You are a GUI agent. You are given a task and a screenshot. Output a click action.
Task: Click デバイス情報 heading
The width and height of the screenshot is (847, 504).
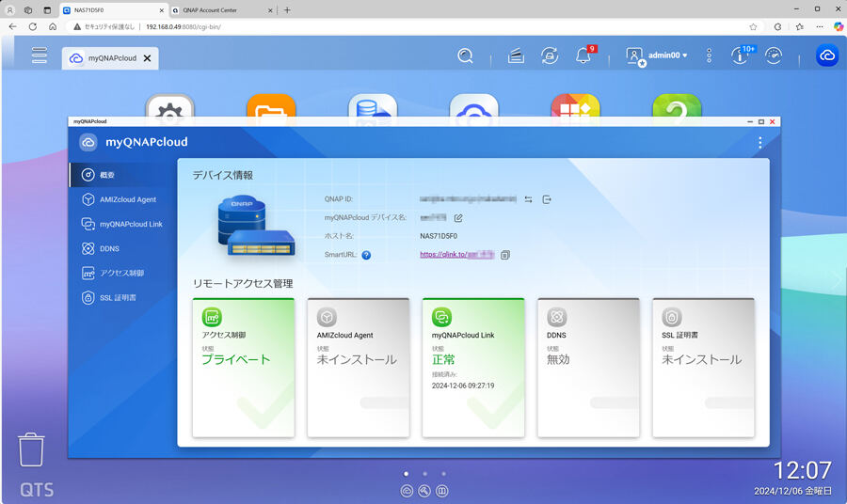coord(223,176)
